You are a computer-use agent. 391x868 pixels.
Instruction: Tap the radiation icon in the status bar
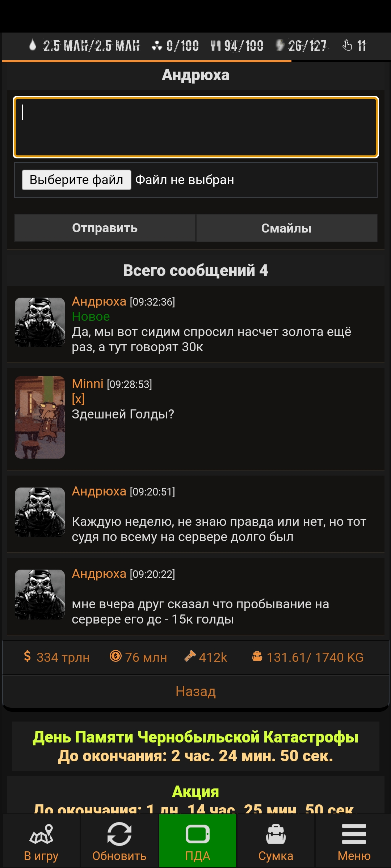157,46
